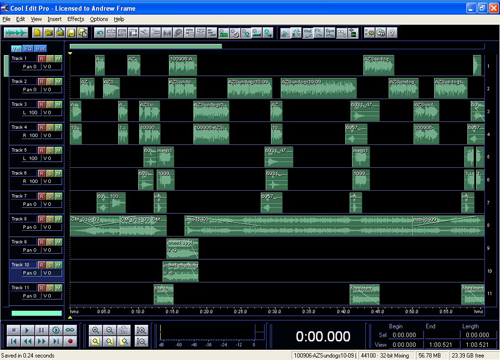
Task: Open the Edit menu
Action: (x=21, y=19)
